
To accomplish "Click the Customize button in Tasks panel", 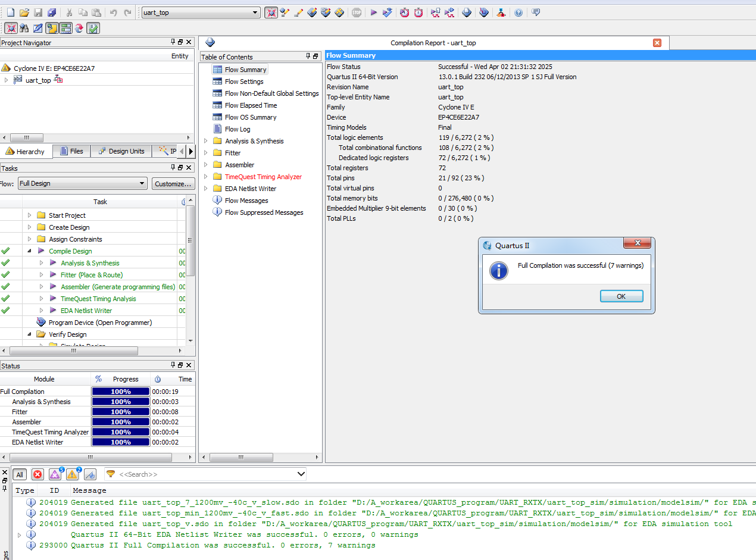I will [x=173, y=183].
